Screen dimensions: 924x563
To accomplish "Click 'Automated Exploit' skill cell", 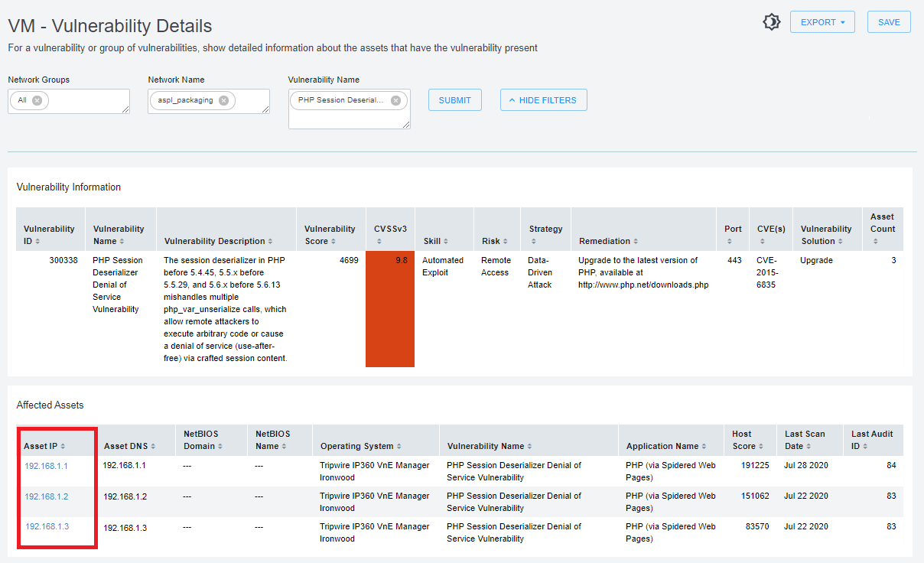I will [443, 266].
